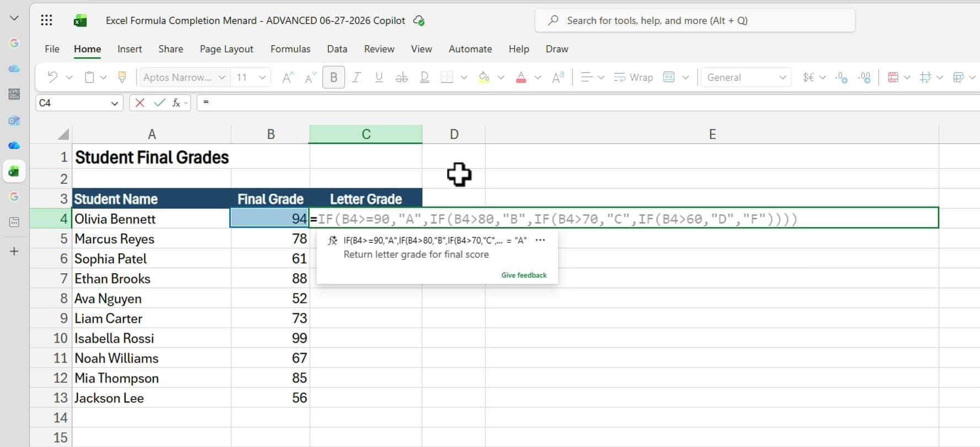Click the increase decimal icon
980x447 pixels.
pyautogui.click(x=842, y=77)
